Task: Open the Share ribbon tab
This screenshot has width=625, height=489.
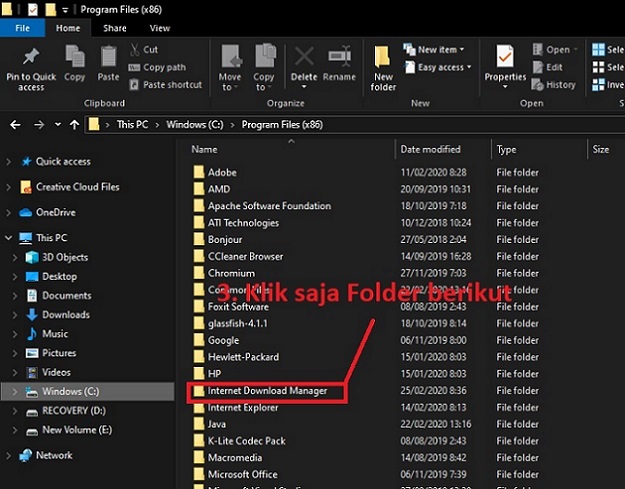Action: [x=117, y=28]
